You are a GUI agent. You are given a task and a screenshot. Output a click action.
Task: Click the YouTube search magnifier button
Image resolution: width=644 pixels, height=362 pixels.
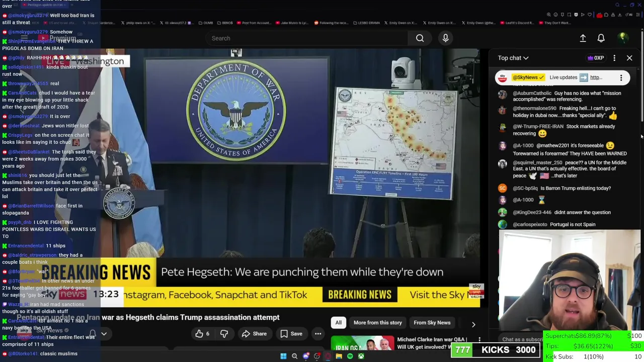click(x=420, y=38)
